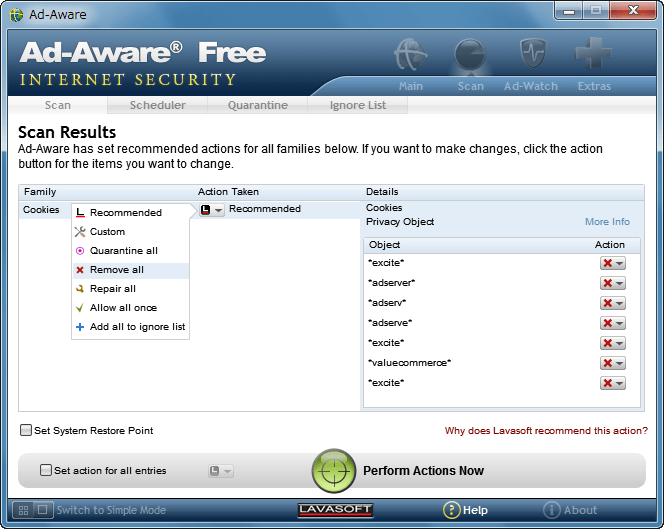Open action dropdown for middle *excite* object
664x529 pixels.
(612, 343)
